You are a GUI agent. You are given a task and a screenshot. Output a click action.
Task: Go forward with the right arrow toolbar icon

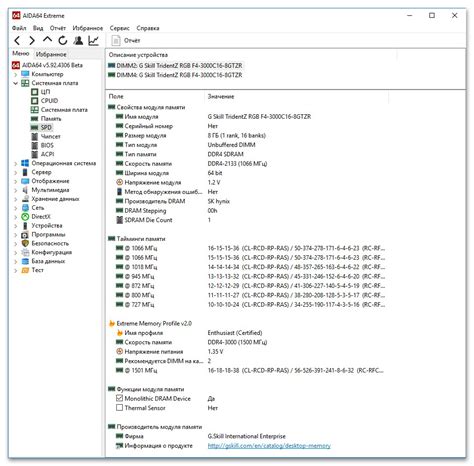click(x=32, y=41)
